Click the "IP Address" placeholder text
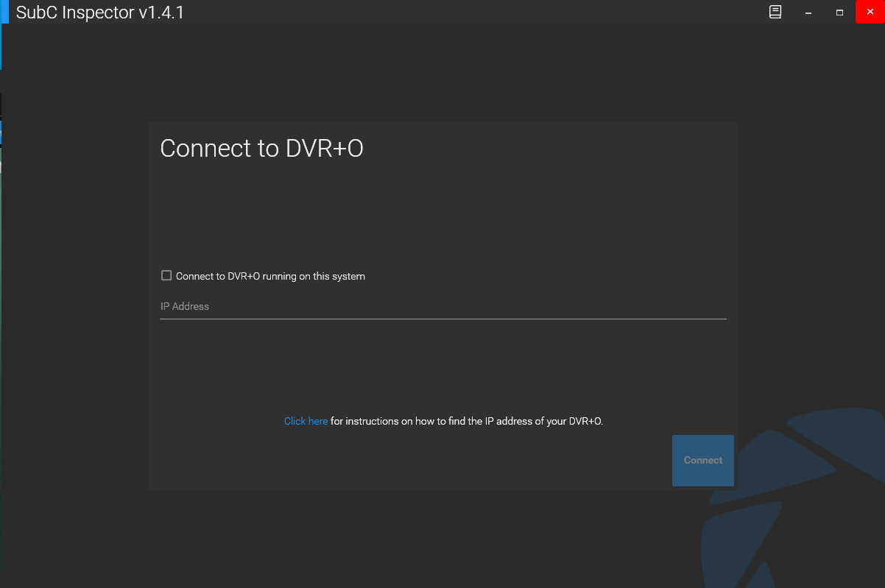Screen dimensions: 885x588 pyautogui.click(x=185, y=306)
